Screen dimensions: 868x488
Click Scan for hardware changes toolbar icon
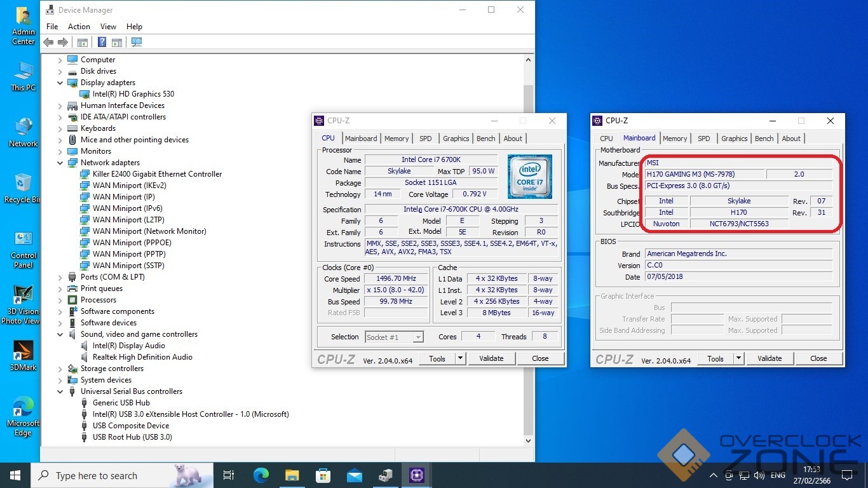coord(136,43)
